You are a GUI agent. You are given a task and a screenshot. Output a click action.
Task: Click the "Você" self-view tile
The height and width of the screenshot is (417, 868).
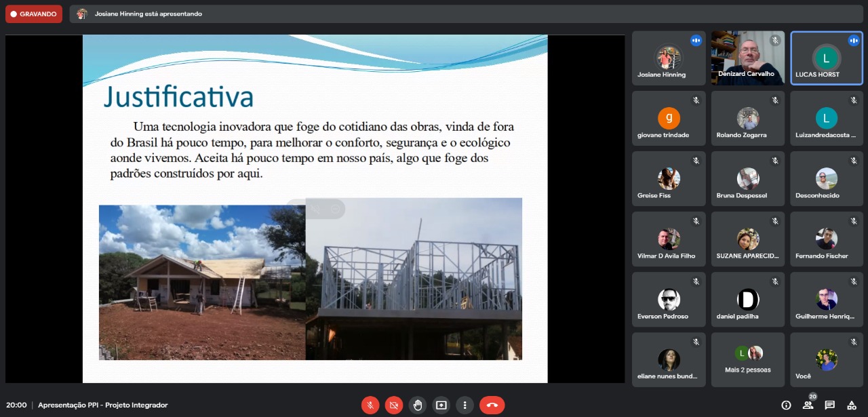tap(826, 359)
